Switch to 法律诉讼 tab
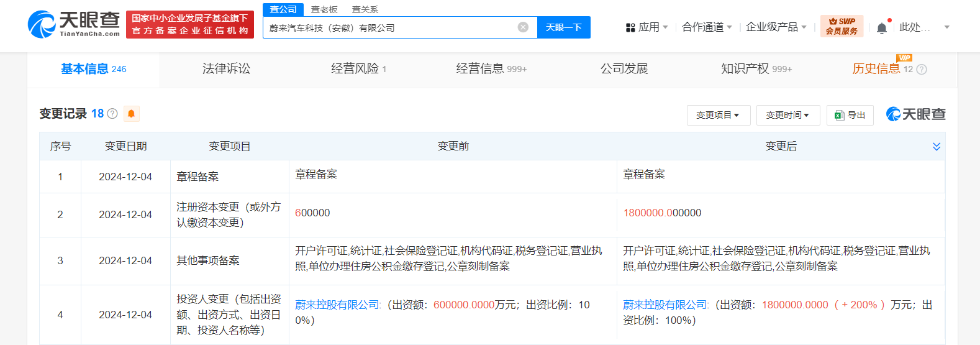 226,69
